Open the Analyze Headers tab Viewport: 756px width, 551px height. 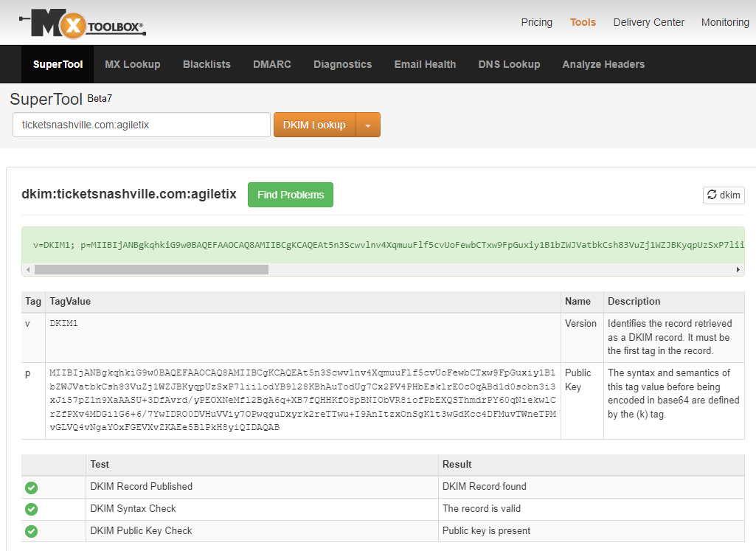click(603, 64)
